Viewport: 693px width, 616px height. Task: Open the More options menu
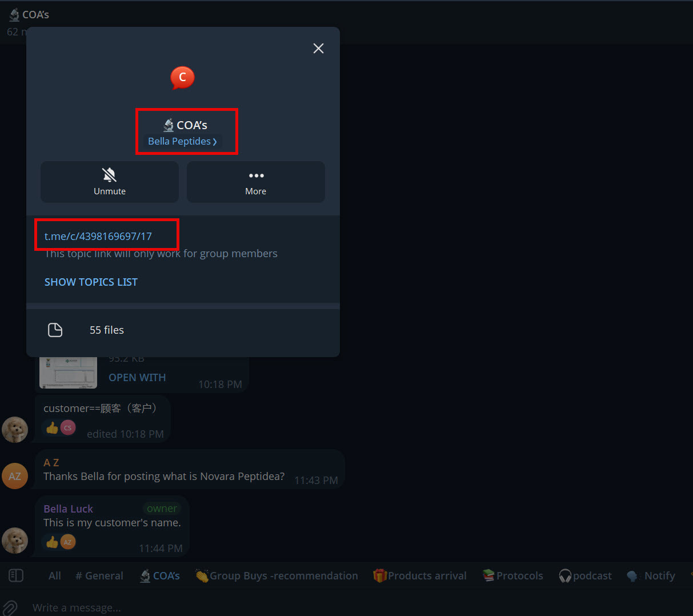[256, 182]
